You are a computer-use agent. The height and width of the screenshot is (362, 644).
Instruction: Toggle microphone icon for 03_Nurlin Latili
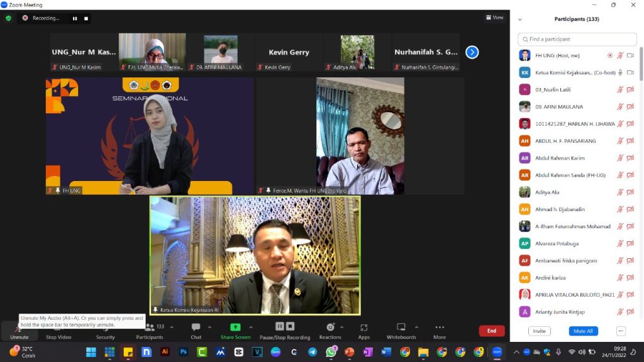tap(620, 89)
